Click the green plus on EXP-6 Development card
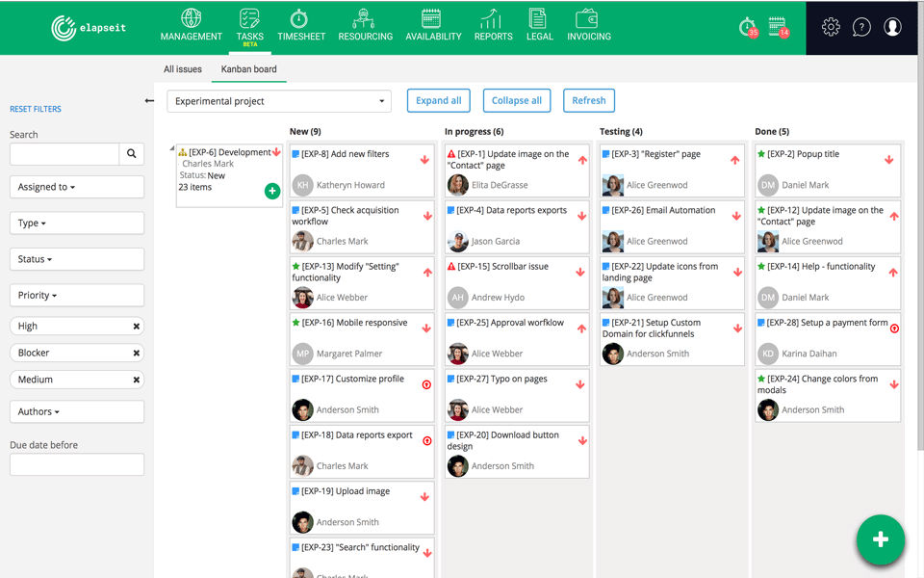Viewport: 924px width, 578px height. coord(272,191)
